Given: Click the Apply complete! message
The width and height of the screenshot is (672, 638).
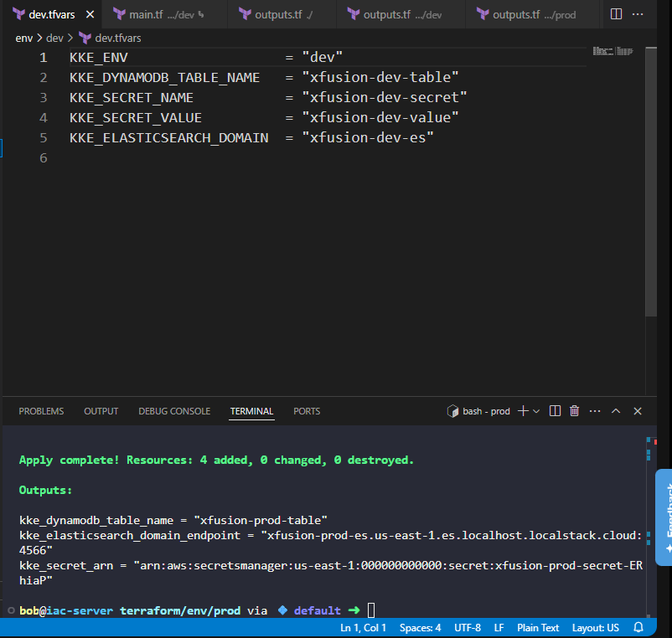Looking at the screenshot, I should pyautogui.click(x=216, y=460).
